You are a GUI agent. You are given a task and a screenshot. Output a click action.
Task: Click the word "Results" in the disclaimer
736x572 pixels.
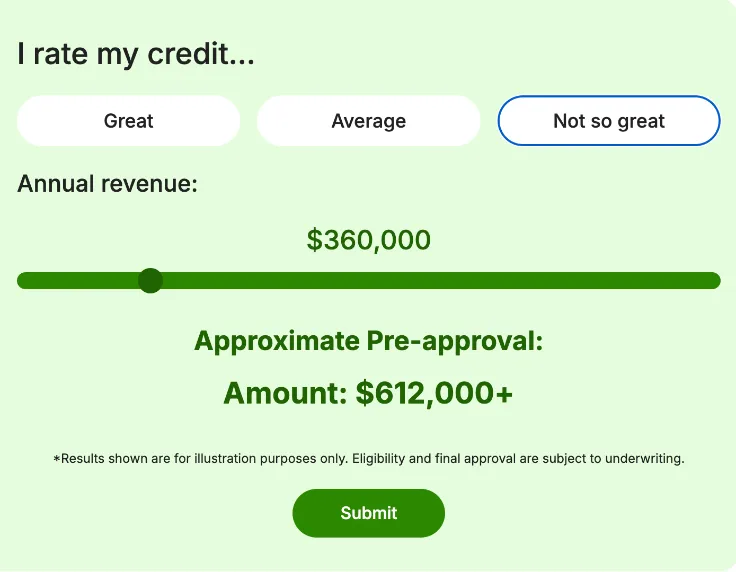click(x=81, y=459)
